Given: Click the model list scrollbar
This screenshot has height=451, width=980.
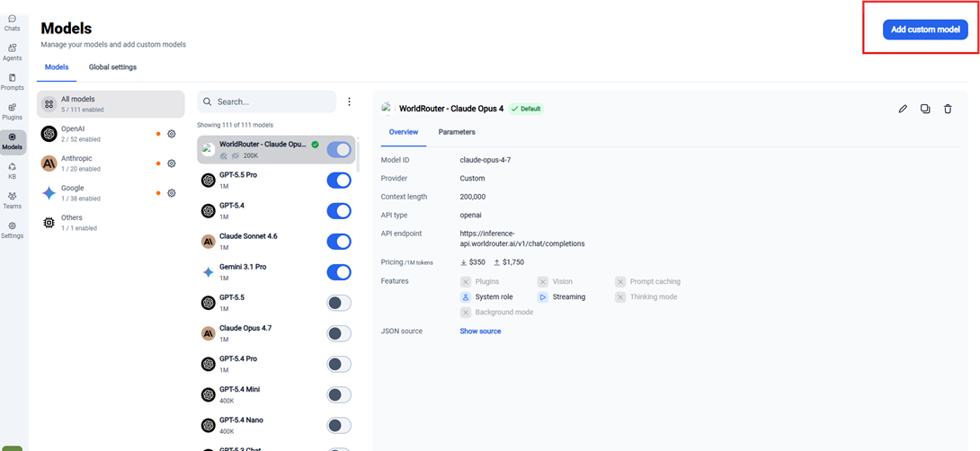Looking at the screenshot, I should pos(359,156).
